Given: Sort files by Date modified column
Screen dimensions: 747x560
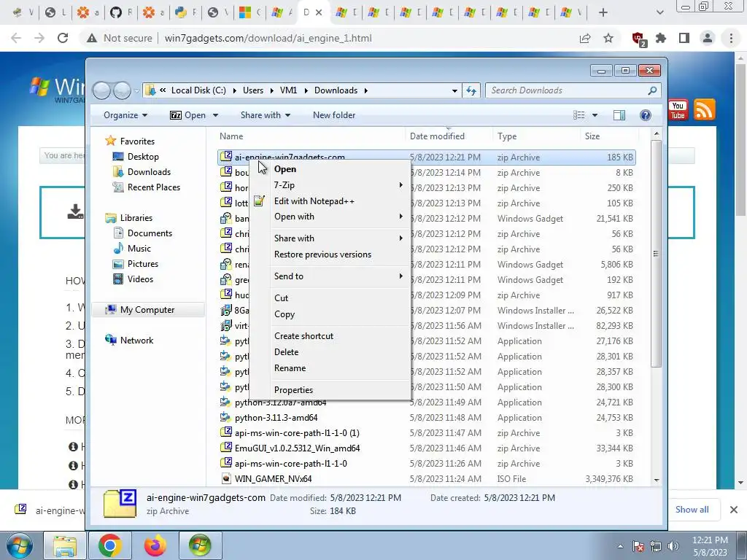Looking at the screenshot, I should coord(449,136).
